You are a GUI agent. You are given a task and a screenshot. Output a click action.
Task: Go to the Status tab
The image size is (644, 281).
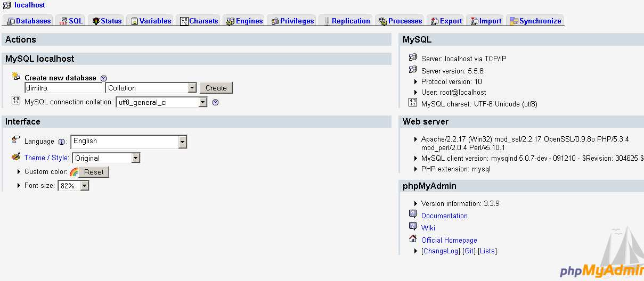click(x=106, y=21)
